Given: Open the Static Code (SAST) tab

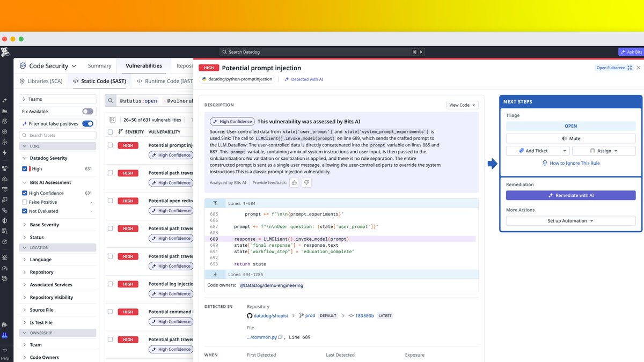Looking at the screenshot, I should point(99,82).
